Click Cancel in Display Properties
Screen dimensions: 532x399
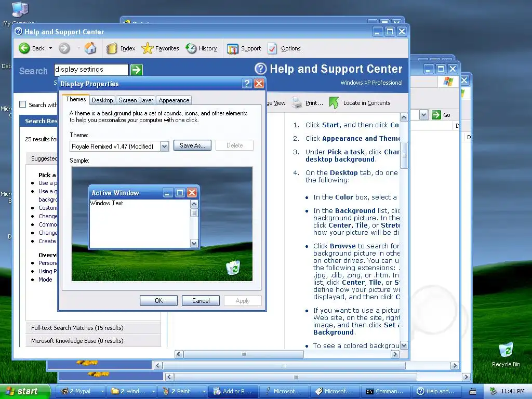[x=201, y=301]
